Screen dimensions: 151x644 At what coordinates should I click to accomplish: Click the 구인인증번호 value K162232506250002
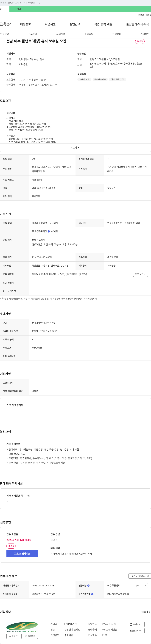118,594
